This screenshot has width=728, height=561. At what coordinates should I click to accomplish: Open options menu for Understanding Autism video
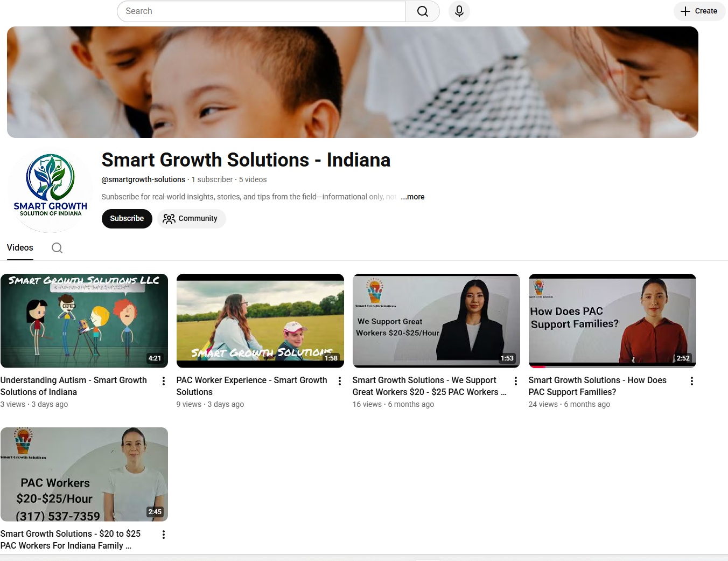tap(164, 381)
